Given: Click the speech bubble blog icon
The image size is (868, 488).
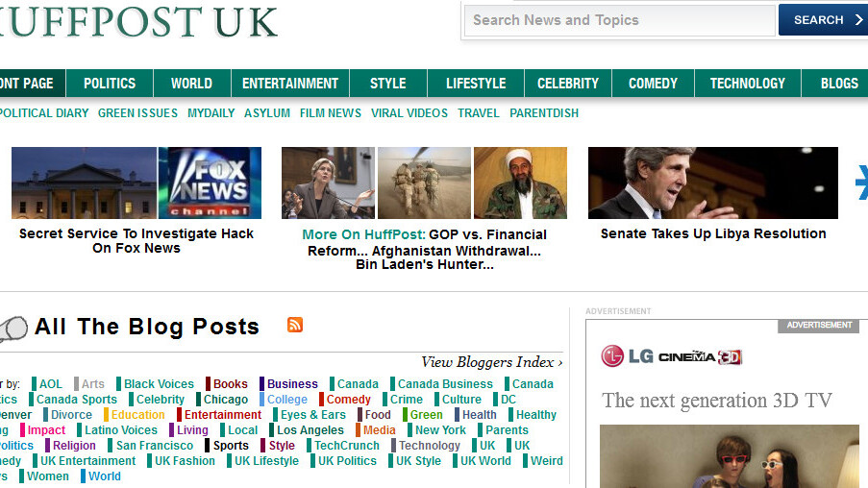Looking at the screenshot, I should (x=13, y=329).
